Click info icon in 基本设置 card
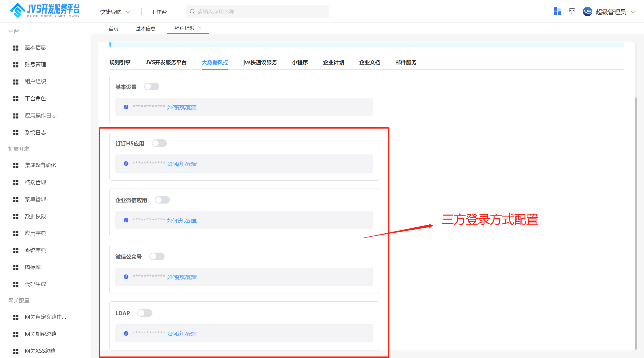Screen dimensions: 644x358 126,107
